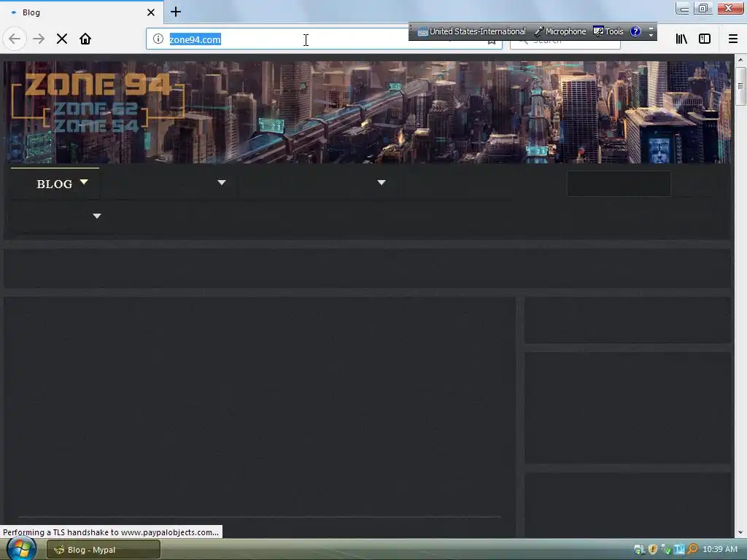Click the security shield tray icon
747x560 pixels.
point(653,550)
